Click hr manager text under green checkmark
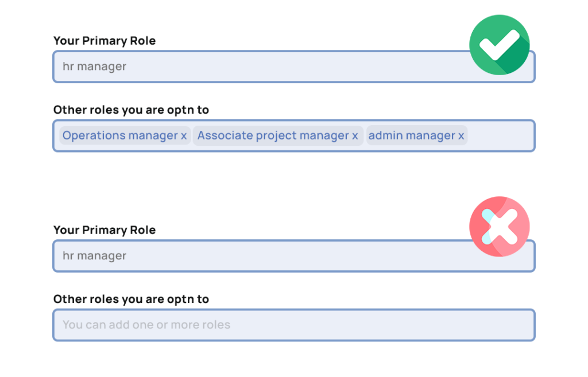588x377 pixels. tap(95, 67)
